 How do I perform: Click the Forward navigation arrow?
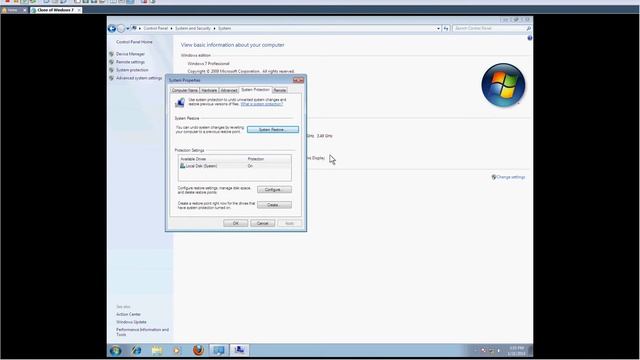(121, 29)
